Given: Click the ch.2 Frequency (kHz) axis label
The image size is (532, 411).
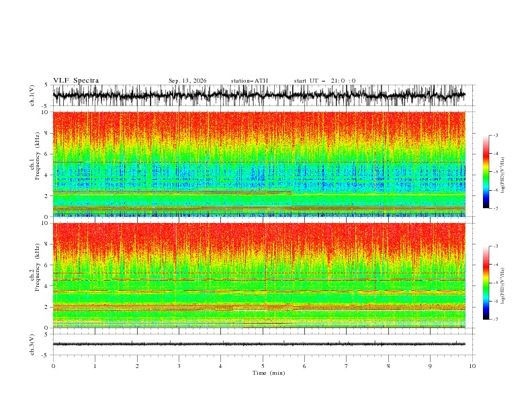Looking at the screenshot, I should click(34, 275).
